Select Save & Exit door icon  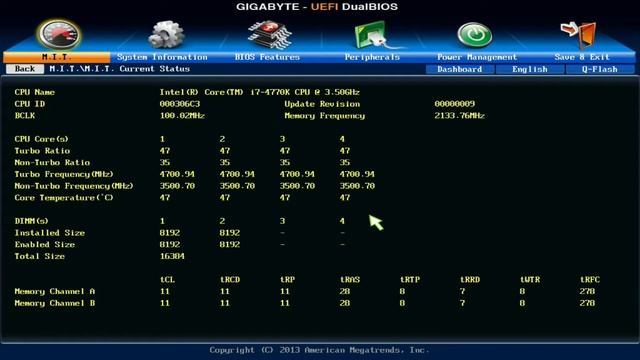point(579,34)
